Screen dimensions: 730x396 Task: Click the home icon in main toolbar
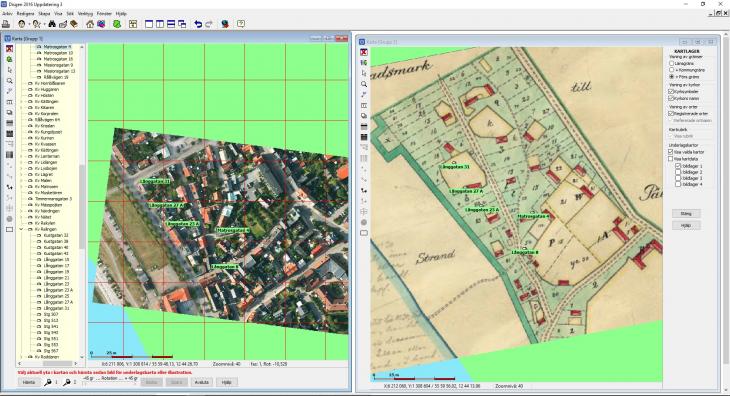point(90,24)
